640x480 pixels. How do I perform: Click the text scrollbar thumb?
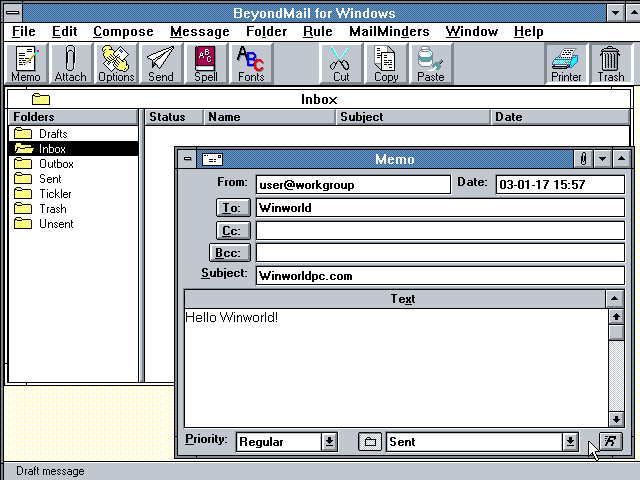616,332
